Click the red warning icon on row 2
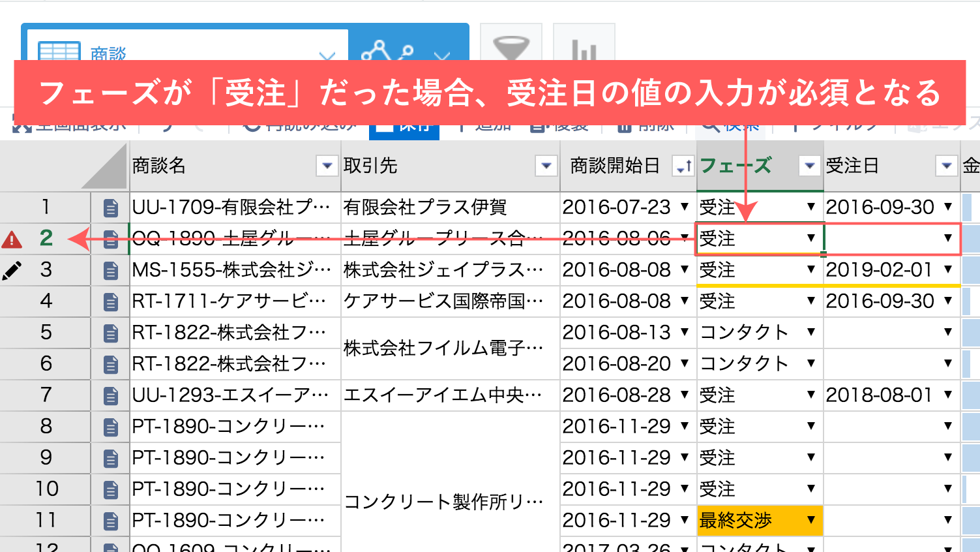 12,239
